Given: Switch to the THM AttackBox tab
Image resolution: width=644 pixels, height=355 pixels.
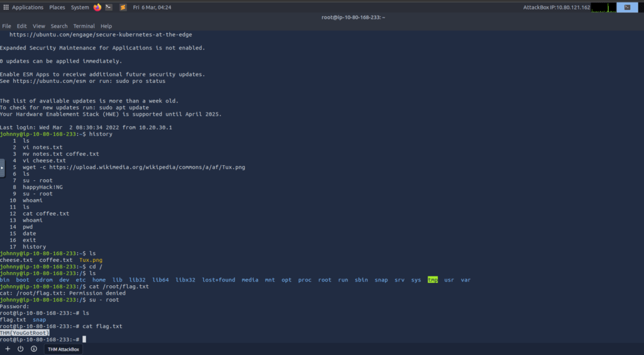Looking at the screenshot, I should click(64, 349).
